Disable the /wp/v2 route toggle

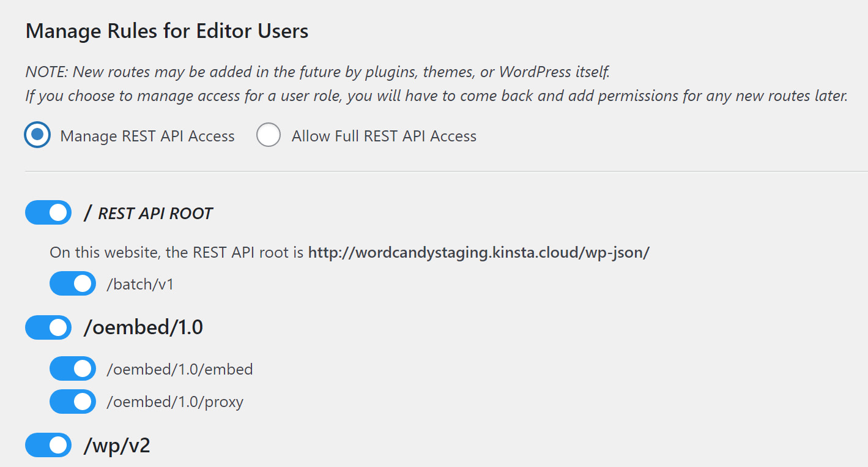(x=48, y=445)
